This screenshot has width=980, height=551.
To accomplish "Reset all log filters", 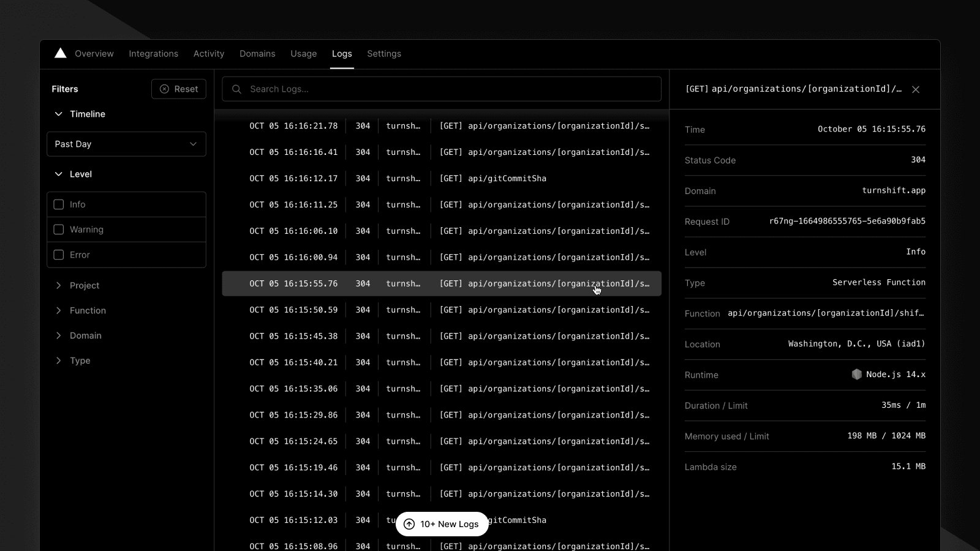I will coord(178,89).
